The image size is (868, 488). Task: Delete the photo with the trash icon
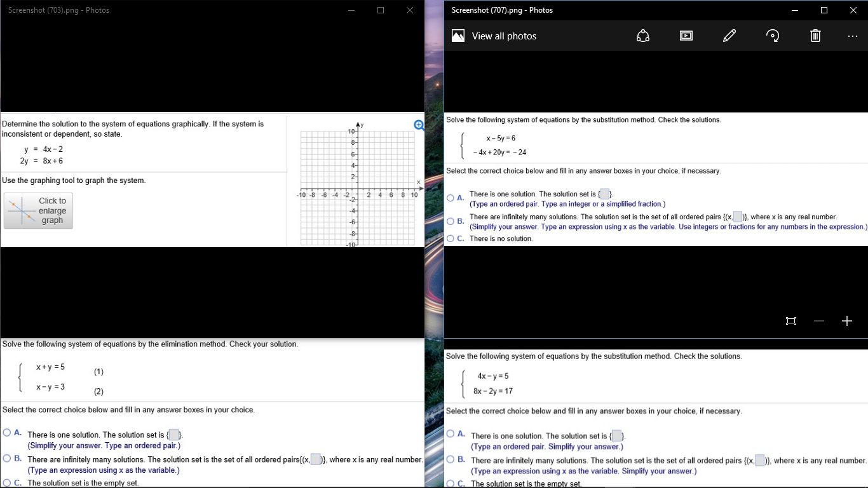coord(815,36)
